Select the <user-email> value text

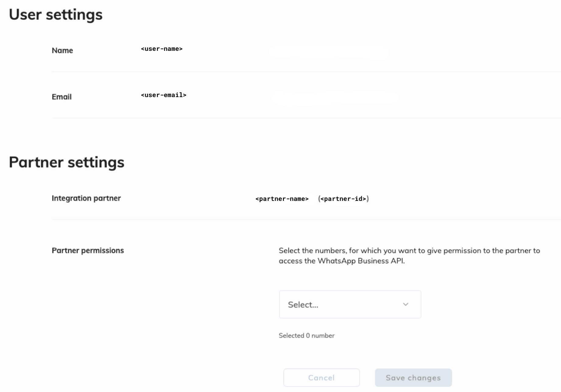coord(164,95)
